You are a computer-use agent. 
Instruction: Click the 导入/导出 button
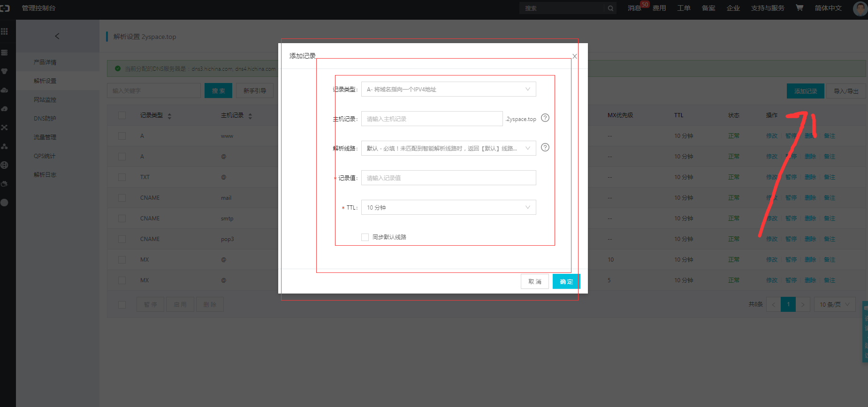tap(846, 91)
